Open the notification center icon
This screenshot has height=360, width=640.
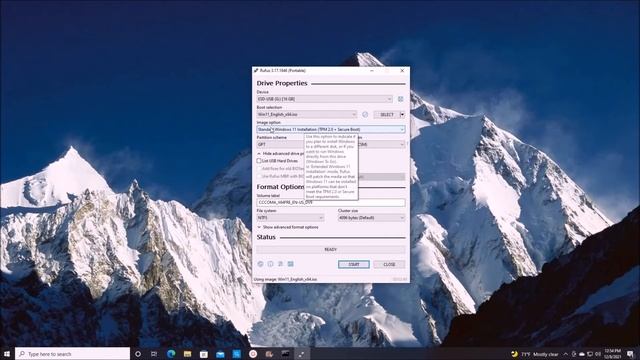631,354
